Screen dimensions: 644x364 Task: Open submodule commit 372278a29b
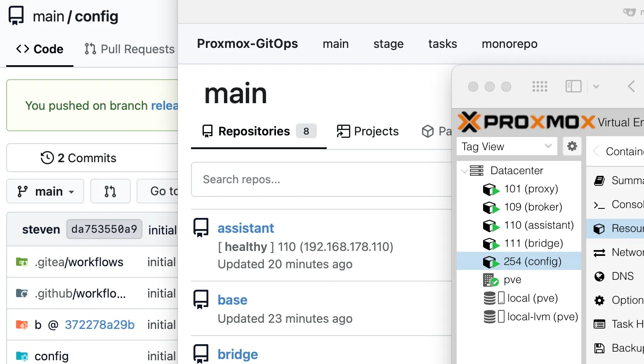[x=99, y=325]
